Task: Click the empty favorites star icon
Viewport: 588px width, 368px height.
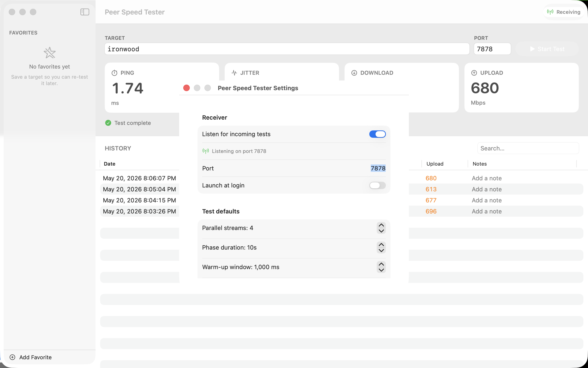Action: (50, 53)
